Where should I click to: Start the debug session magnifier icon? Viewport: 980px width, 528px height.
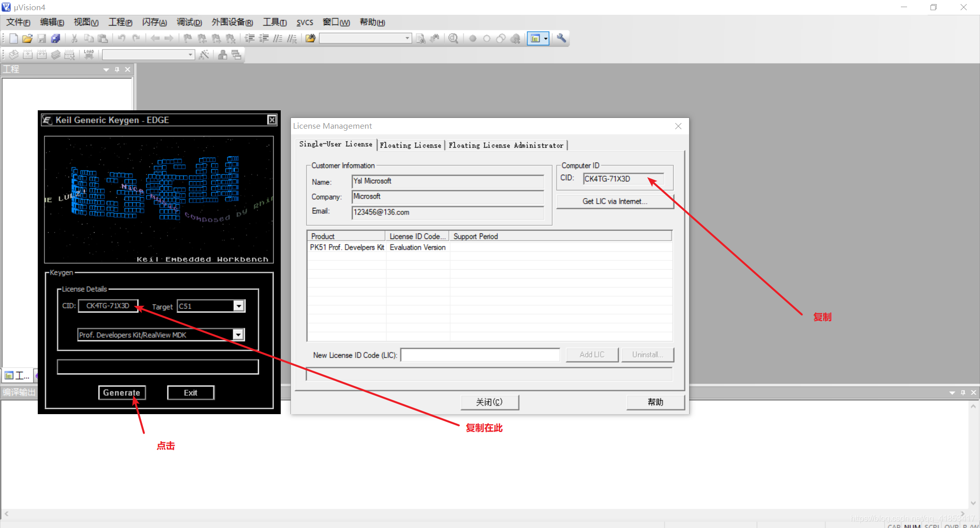pyautogui.click(x=453, y=38)
